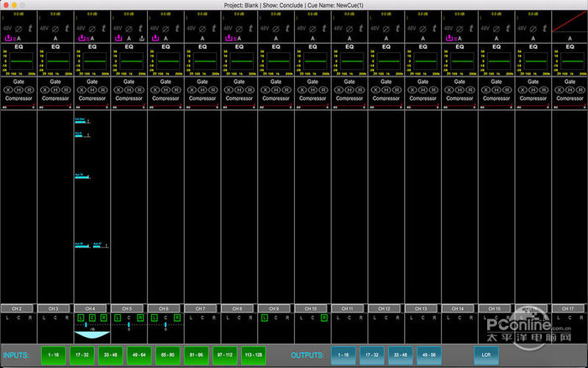This screenshot has height=368, width=588.
Task: Click the EQ curve graph on CH 2
Action: 19,63
